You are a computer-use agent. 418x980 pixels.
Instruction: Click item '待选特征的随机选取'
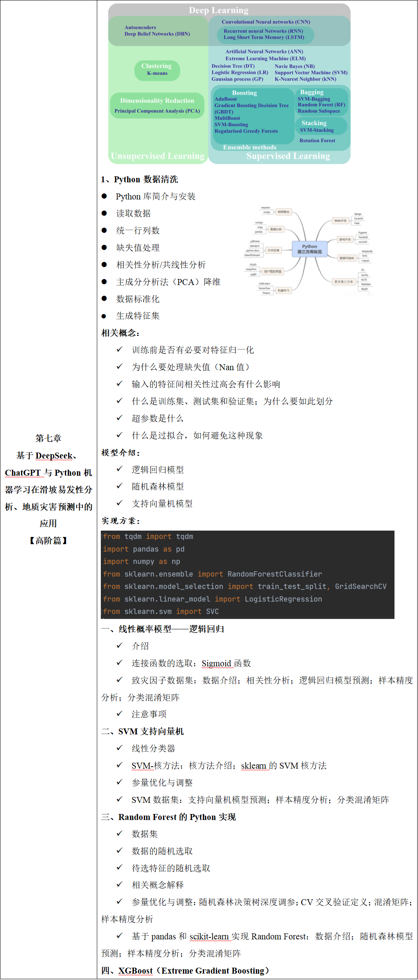pos(171,868)
